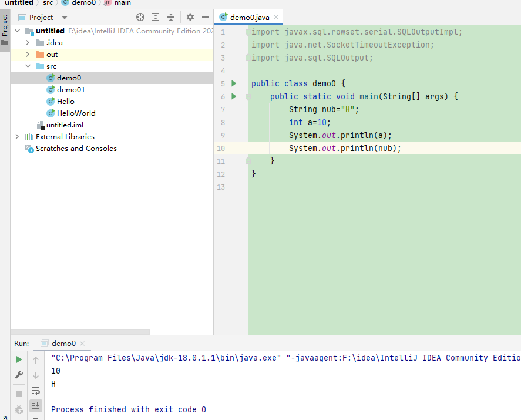Click run gutter icon beside main method
521x420 pixels.
(234, 96)
